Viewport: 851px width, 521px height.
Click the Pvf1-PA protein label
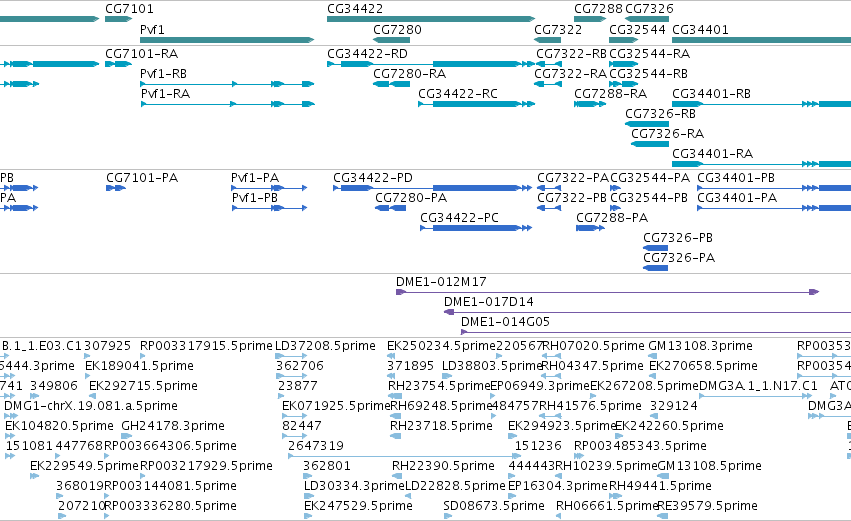coord(255,178)
